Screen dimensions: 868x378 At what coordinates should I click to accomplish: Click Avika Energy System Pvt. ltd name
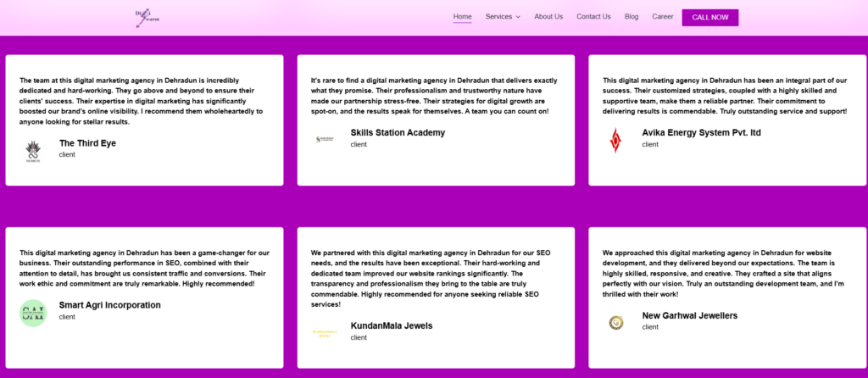pyautogui.click(x=701, y=133)
